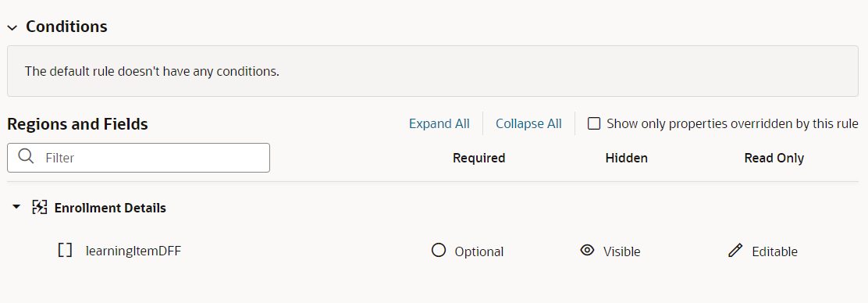868x303 pixels.
Task: Click the Editable pencil icon
Action: pyautogui.click(x=735, y=251)
